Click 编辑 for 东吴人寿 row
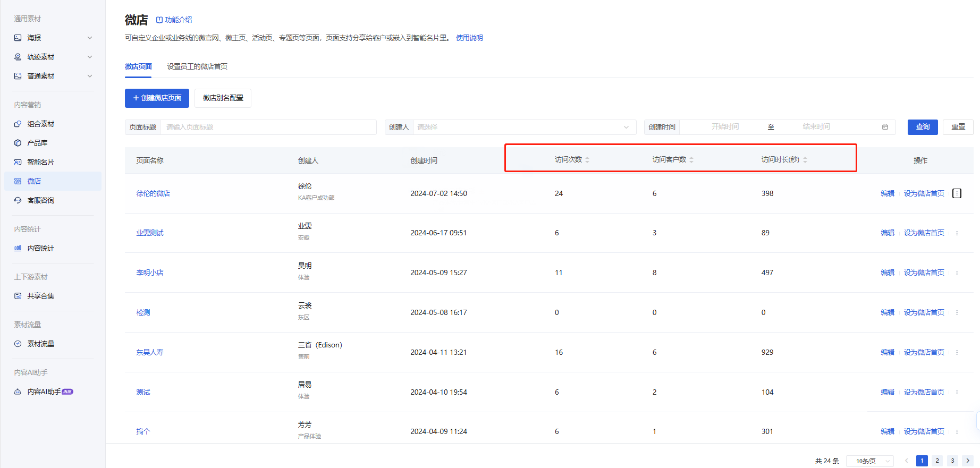 tap(888, 352)
